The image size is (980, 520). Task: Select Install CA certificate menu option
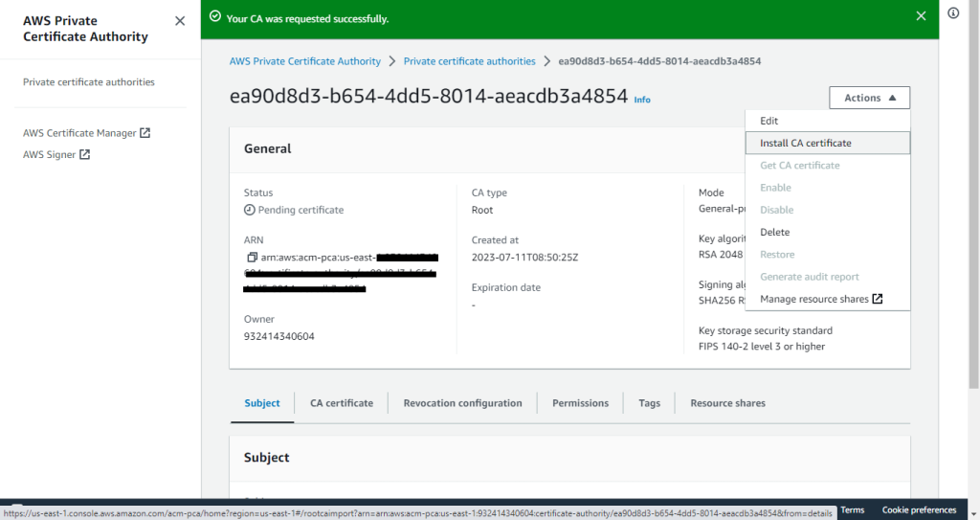[828, 143]
